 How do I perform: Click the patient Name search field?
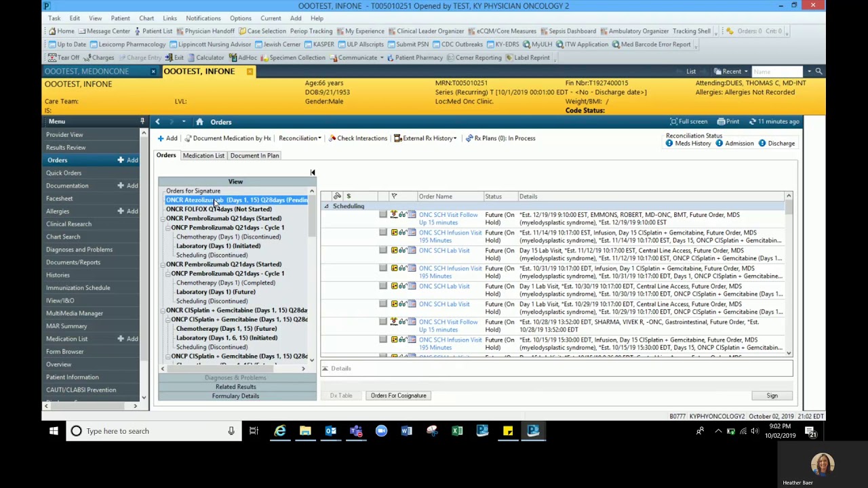pyautogui.click(x=778, y=71)
